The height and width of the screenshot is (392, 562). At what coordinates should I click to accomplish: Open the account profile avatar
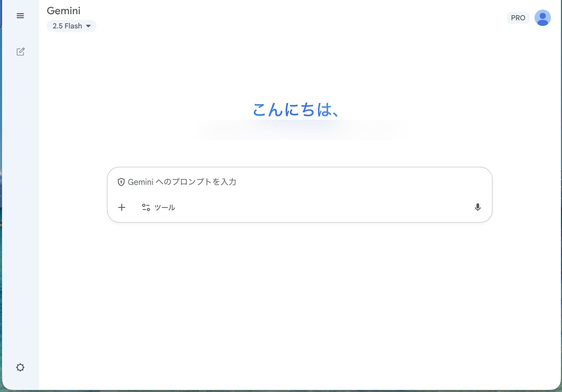pyautogui.click(x=542, y=18)
